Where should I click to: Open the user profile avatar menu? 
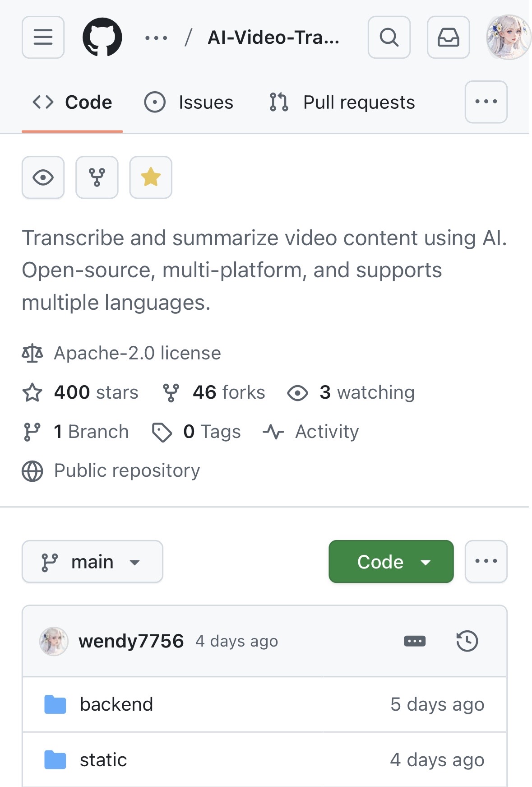(508, 37)
